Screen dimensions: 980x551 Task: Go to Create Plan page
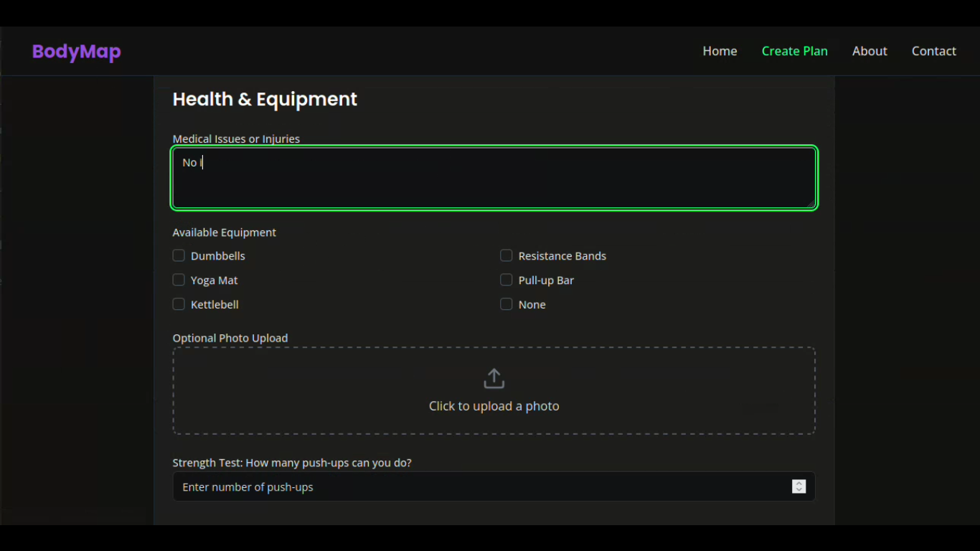[794, 51]
